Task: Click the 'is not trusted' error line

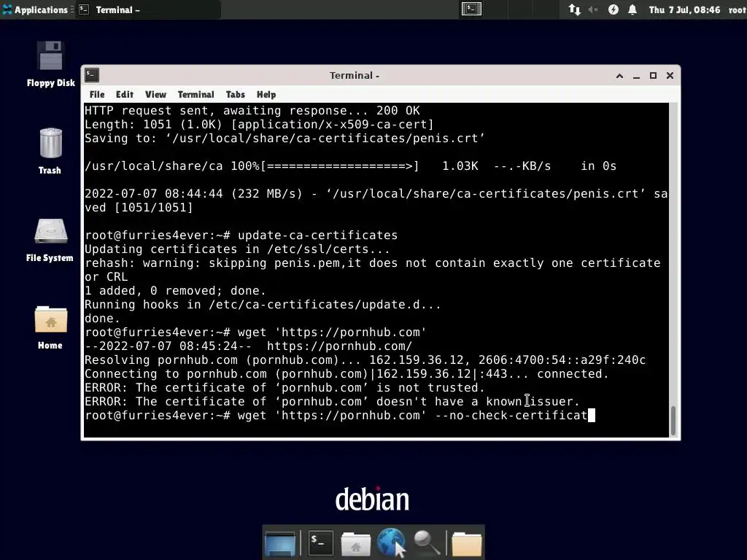Action: 285,388
